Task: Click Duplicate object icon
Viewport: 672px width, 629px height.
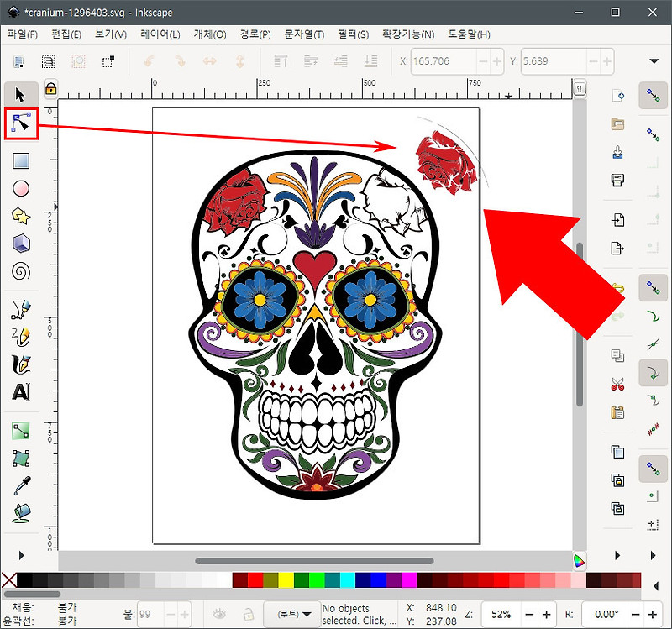Action: click(617, 452)
